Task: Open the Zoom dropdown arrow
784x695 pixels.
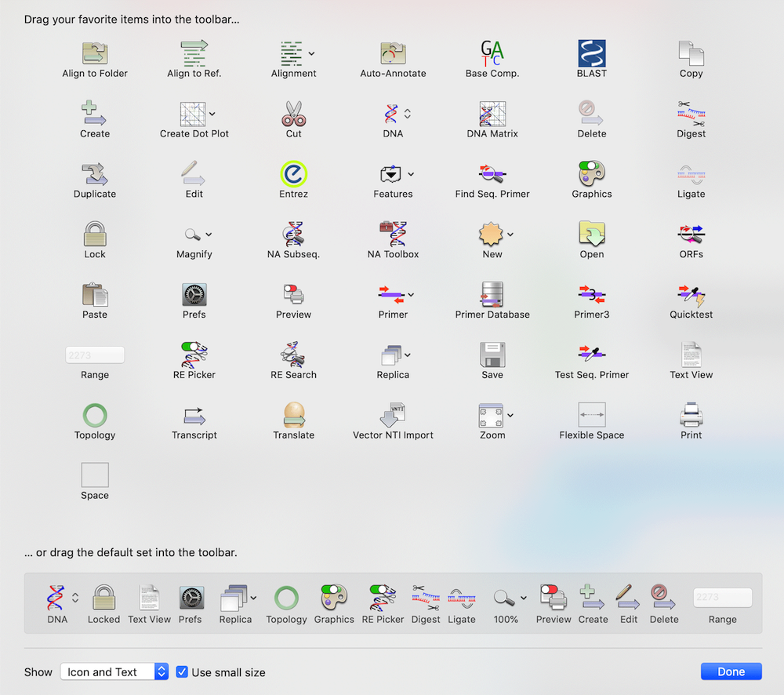Action: pyautogui.click(x=510, y=415)
